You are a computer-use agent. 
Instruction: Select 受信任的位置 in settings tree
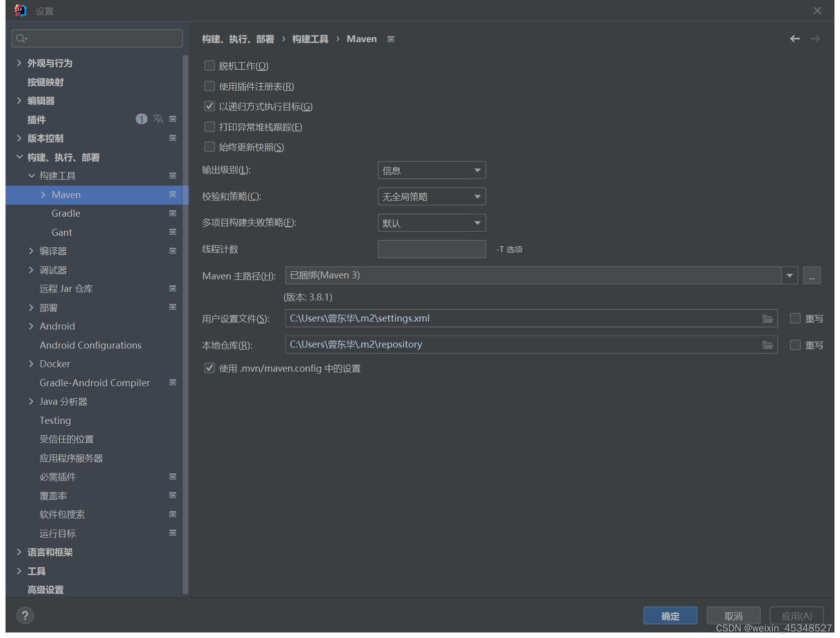coord(67,439)
